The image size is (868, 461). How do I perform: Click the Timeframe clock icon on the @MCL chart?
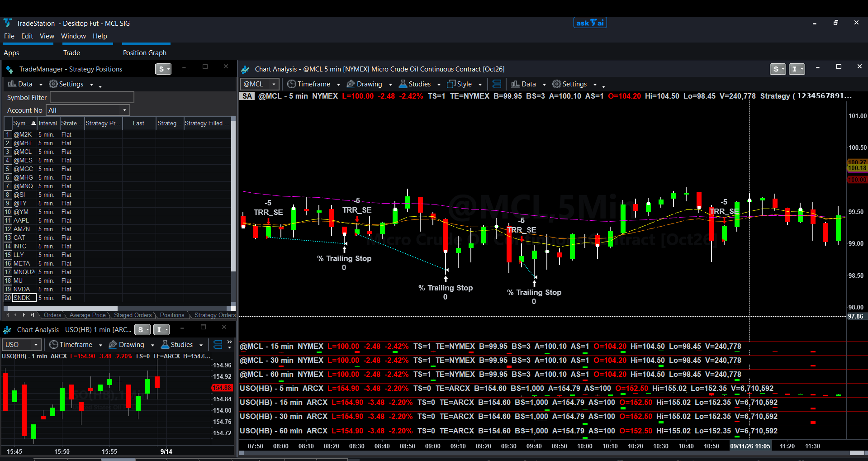(x=291, y=84)
